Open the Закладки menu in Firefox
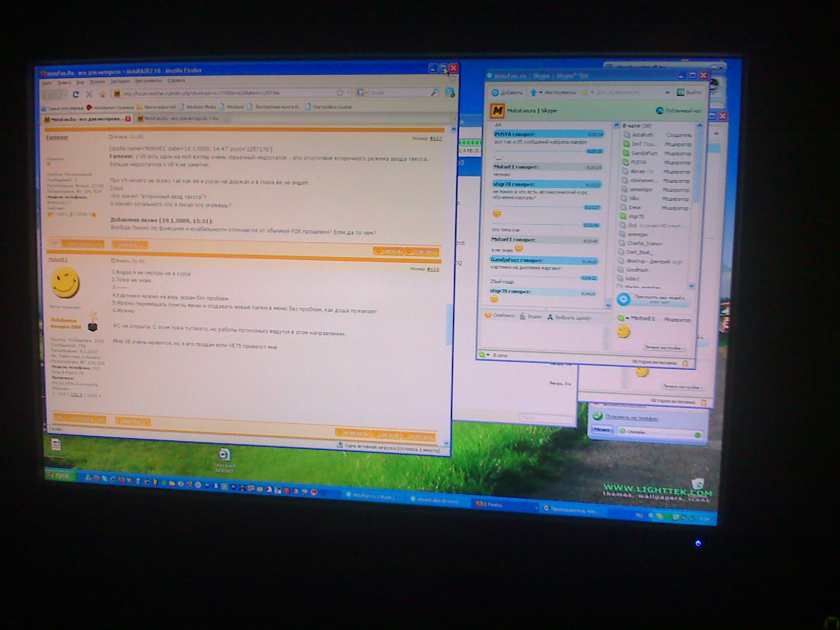Viewport: 840px width, 630px height. coord(120,81)
